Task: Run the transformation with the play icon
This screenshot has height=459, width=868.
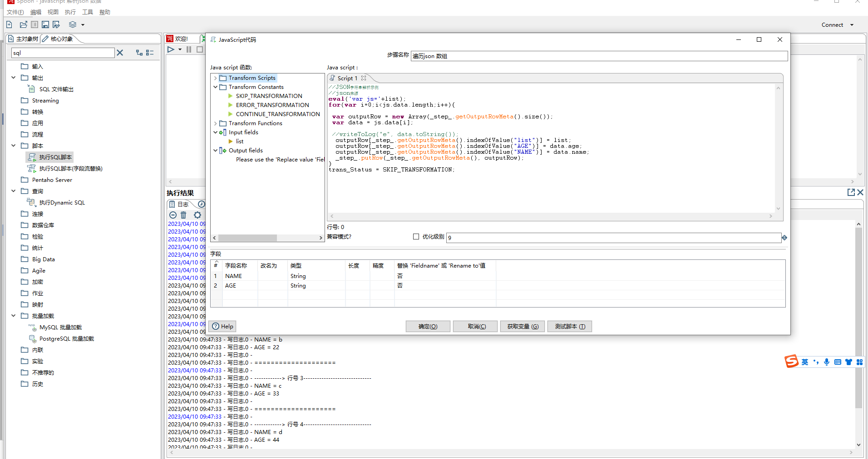Action: coord(171,49)
